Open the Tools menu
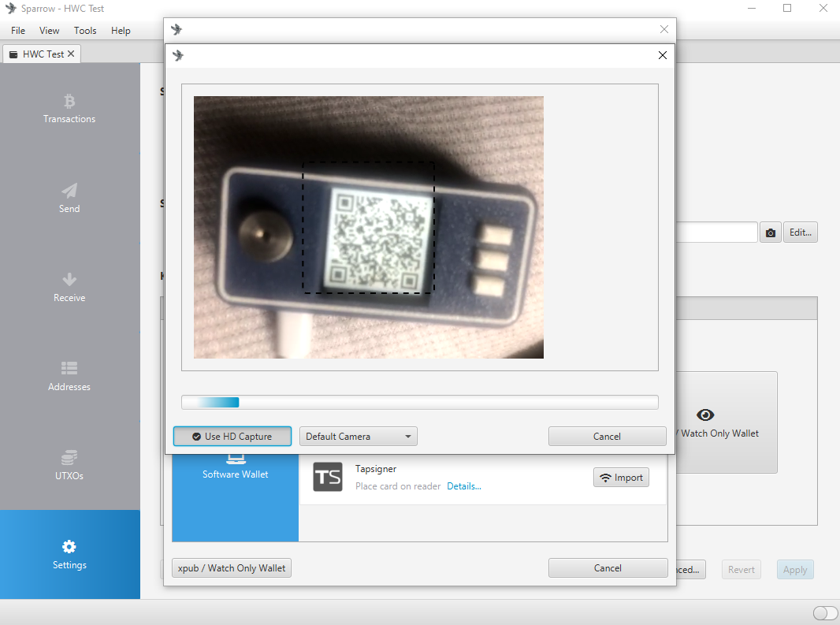 [x=85, y=31]
